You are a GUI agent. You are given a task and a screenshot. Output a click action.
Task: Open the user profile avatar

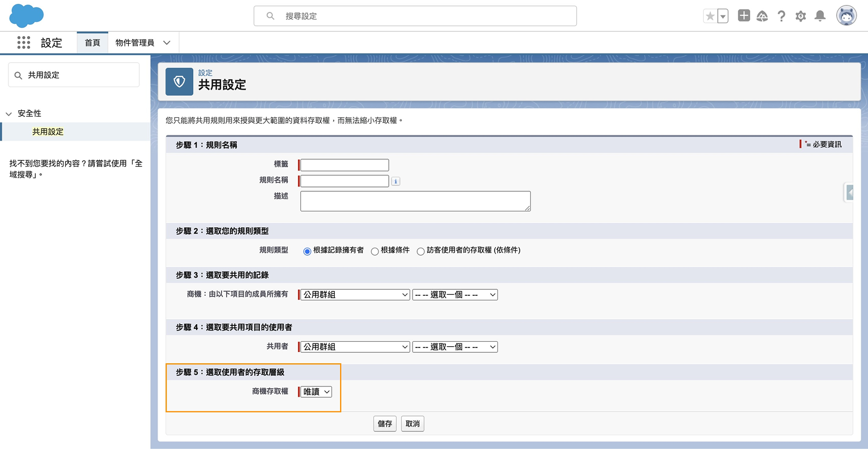(846, 16)
